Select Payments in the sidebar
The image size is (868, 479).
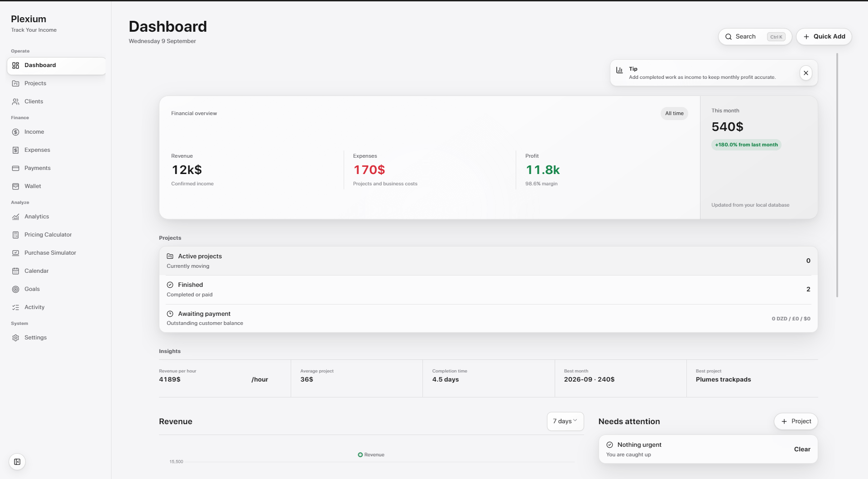point(57,168)
